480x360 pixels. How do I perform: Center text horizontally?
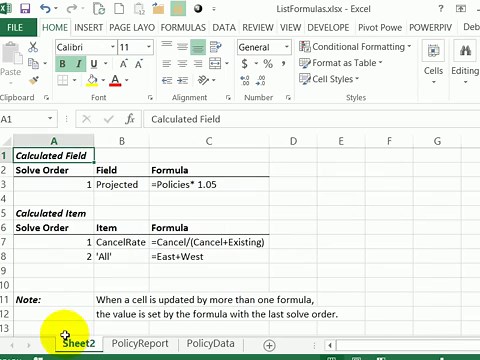182,63
